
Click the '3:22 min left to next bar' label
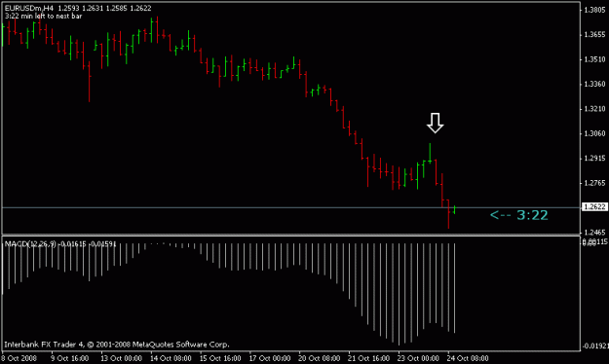44,17
